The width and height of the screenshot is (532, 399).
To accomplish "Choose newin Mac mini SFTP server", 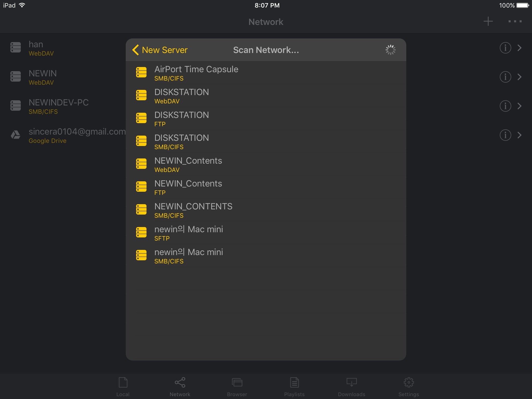I will click(x=266, y=233).
